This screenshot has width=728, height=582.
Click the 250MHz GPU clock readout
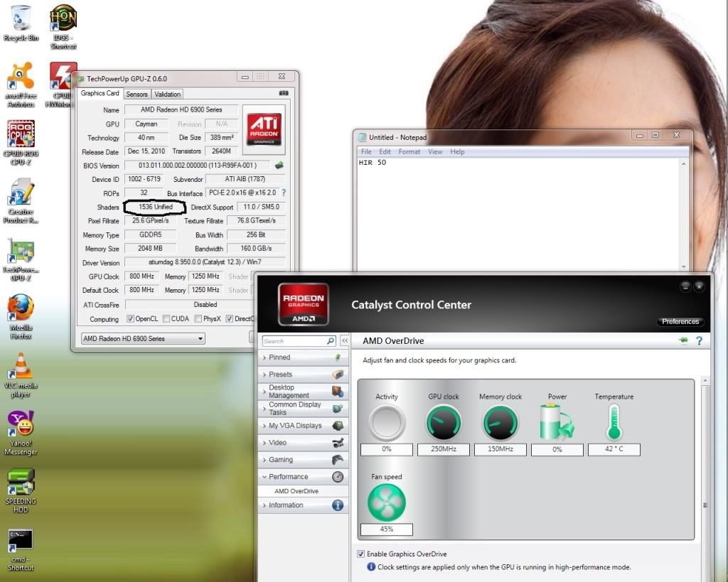[x=444, y=449]
